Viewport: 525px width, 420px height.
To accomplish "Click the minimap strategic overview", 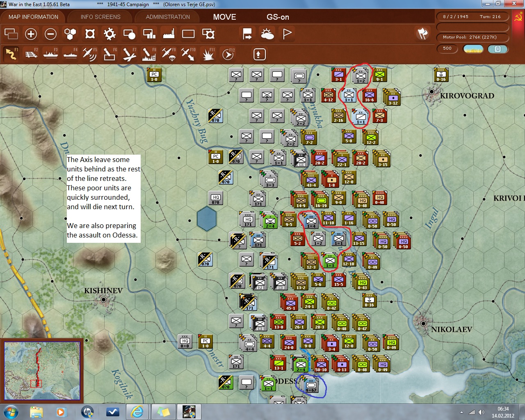I will click(42, 370).
